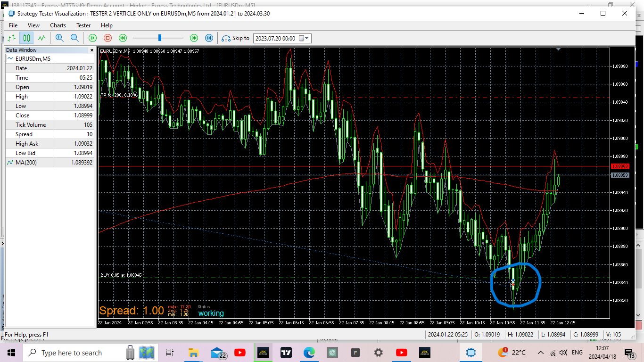Click the BUY 0.05 at 1.08845 order label
Screen dimensions: 644x362
click(x=121, y=275)
